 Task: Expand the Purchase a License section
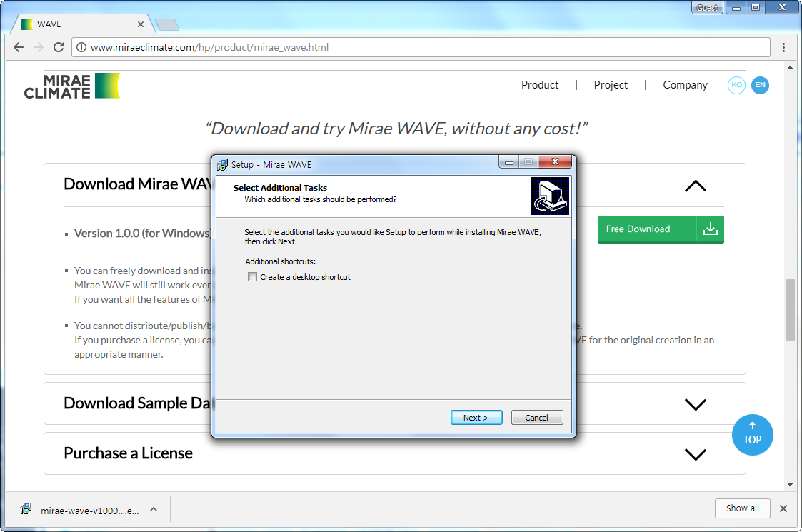point(695,454)
